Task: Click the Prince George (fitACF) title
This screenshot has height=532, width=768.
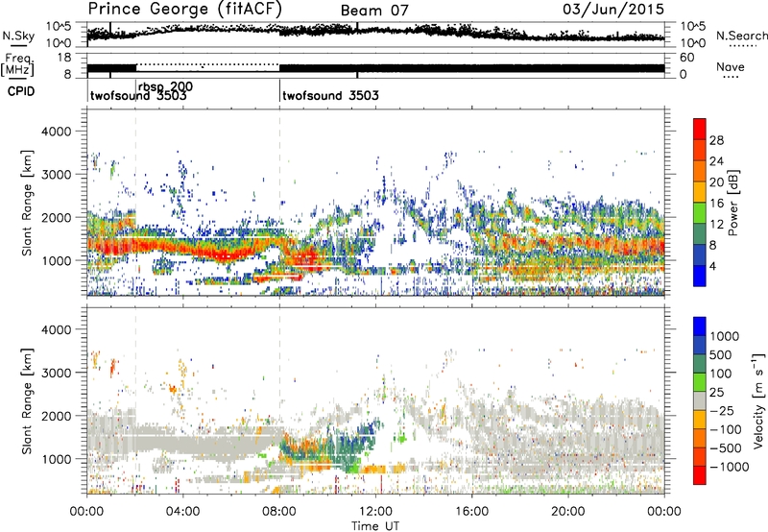Action: [185, 9]
